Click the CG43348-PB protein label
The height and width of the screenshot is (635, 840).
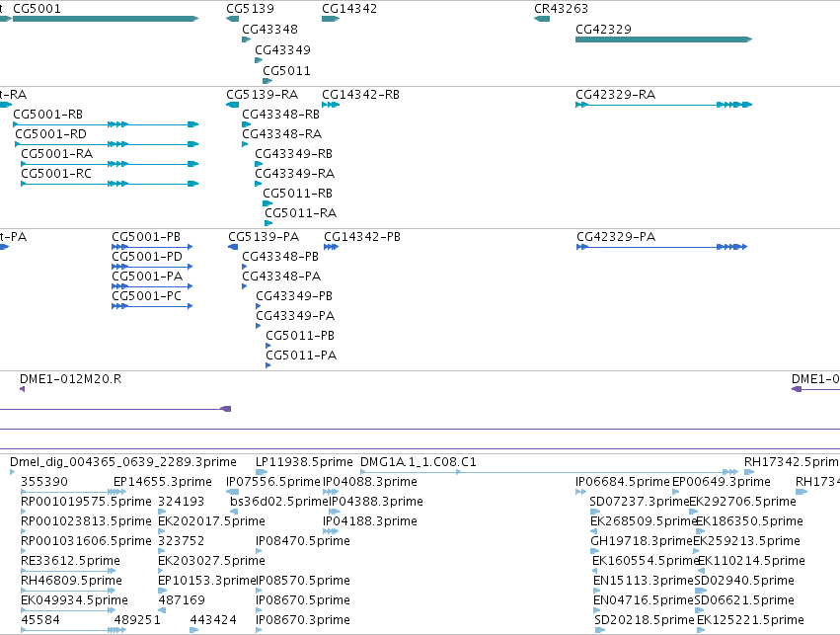[280, 257]
